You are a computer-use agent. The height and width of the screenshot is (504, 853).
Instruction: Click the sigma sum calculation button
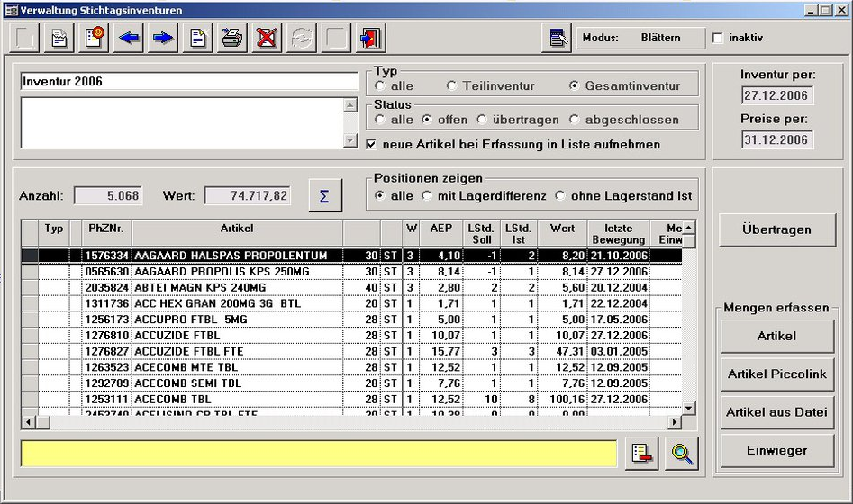pyautogui.click(x=325, y=196)
